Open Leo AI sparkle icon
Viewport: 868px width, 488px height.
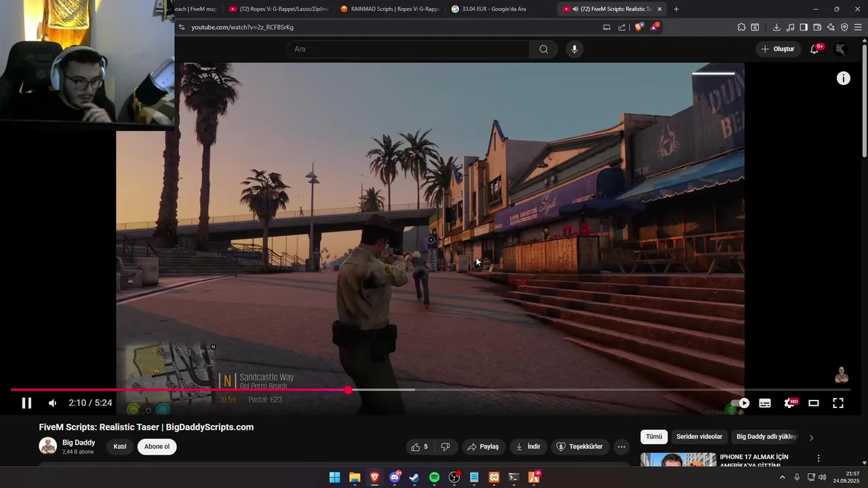pyautogui.click(x=831, y=27)
